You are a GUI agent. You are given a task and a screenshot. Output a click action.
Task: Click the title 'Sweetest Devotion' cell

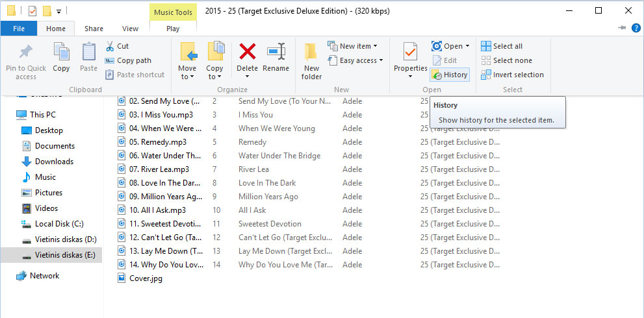tap(270, 224)
